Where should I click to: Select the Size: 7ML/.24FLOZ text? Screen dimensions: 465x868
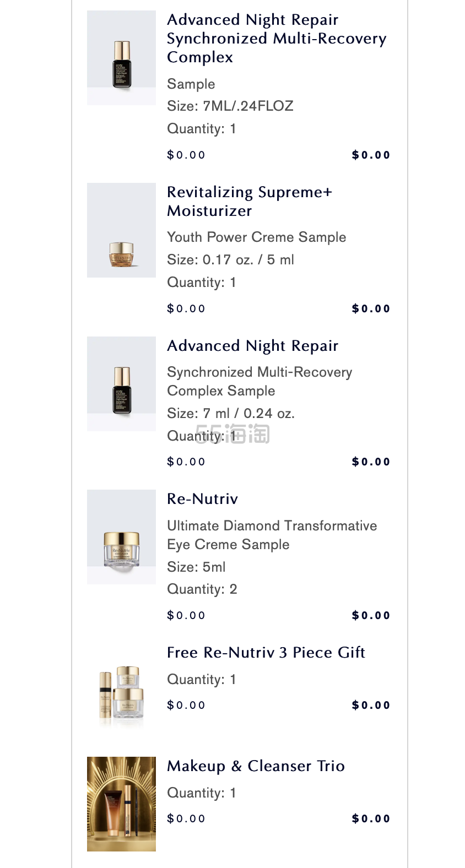click(230, 106)
